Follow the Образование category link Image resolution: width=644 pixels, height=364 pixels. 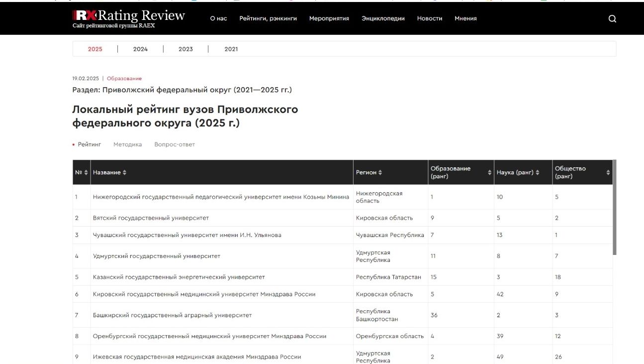(124, 79)
